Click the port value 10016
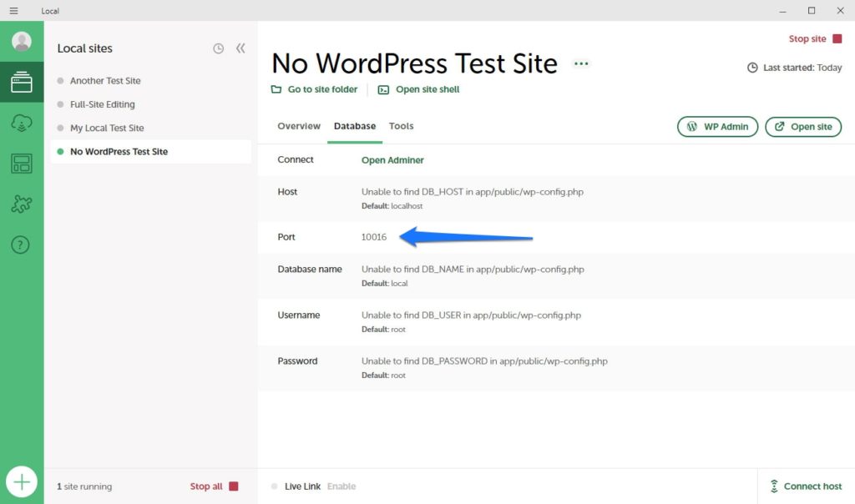The height and width of the screenshot is (504, 855). pyautogui.click(x=374, y=237)
